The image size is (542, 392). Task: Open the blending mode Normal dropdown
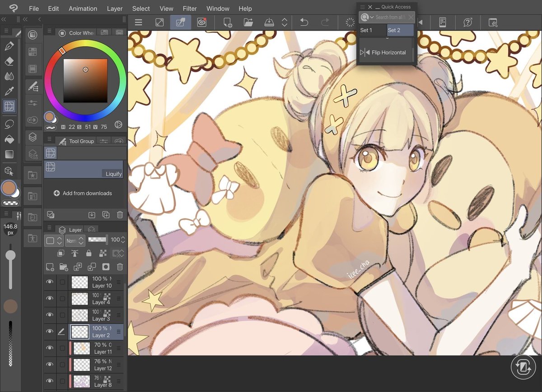click(x=75, y=240)
